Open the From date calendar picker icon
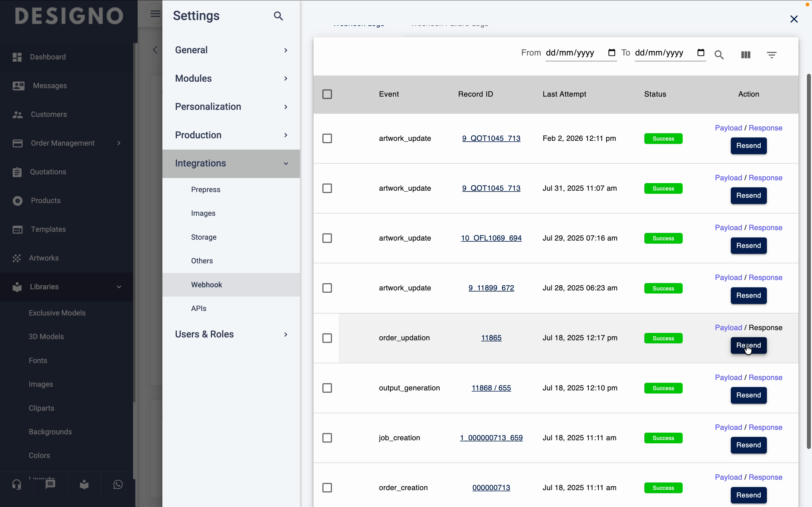Screen dimensions: 812x507 (611, 53)
